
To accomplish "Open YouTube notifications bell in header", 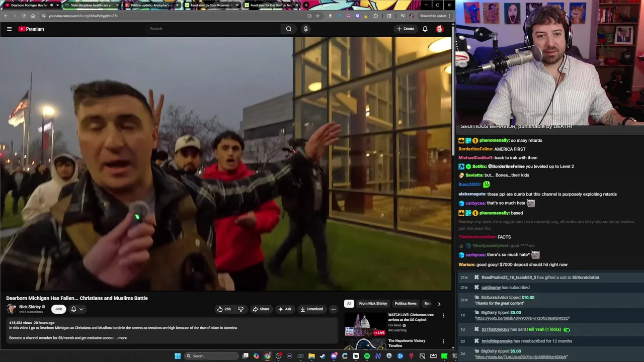I will click(x=425, y=29).
